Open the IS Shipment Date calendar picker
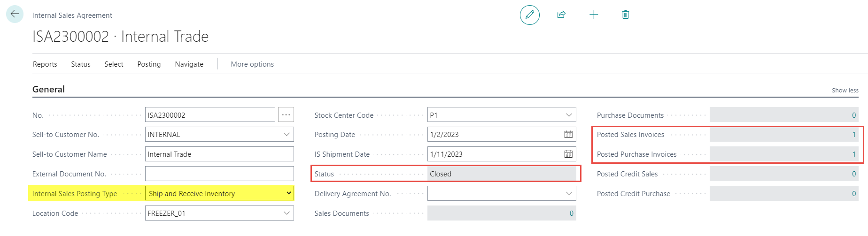This screenshot has height=236, width=868. pyautogui.click(x=568, y=154)
